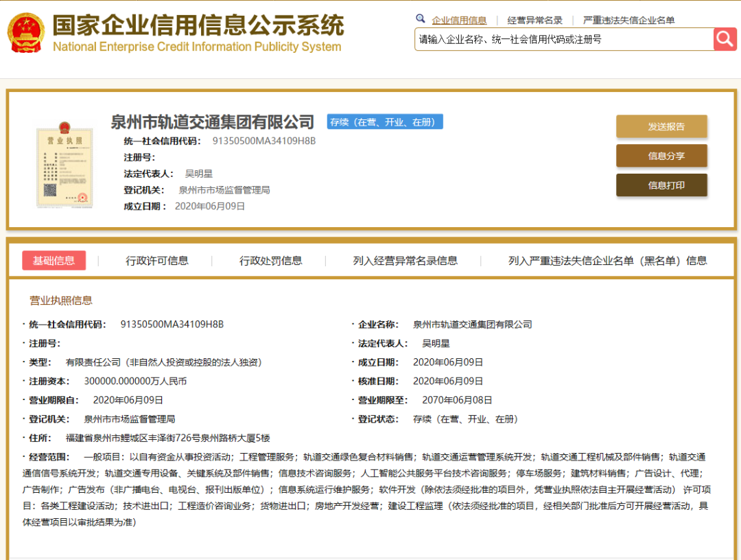Screen dimensions: 741x560
Task: Switch to the 基础信息 tab
Action: pyautogui.click(x=54, y=261)
